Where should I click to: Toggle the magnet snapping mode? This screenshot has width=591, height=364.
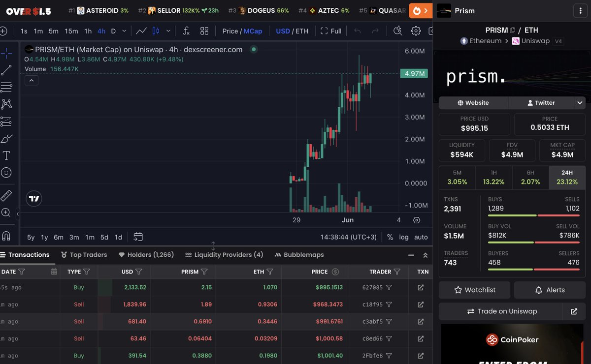(6, 235)
